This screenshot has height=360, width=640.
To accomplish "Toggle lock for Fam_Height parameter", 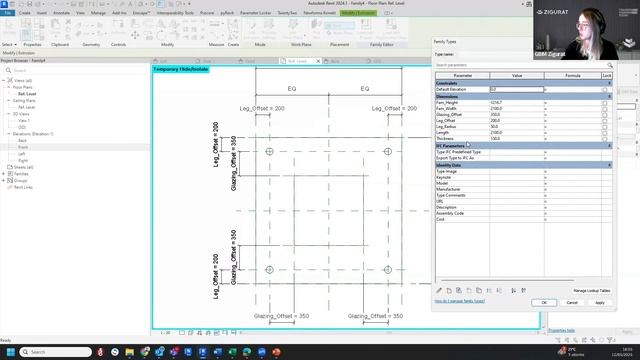I will pyautogui.click(x=604, y=103).
